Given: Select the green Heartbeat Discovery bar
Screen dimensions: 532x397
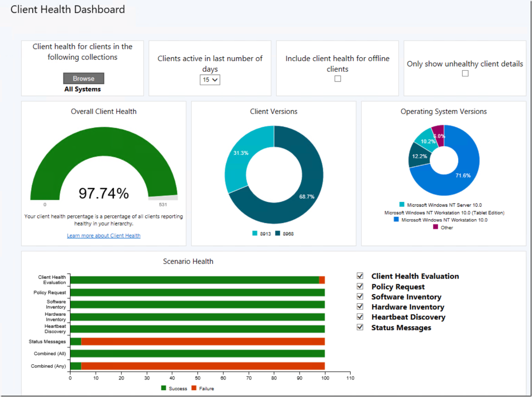Looking at the screenshot, I should [197, 329].
